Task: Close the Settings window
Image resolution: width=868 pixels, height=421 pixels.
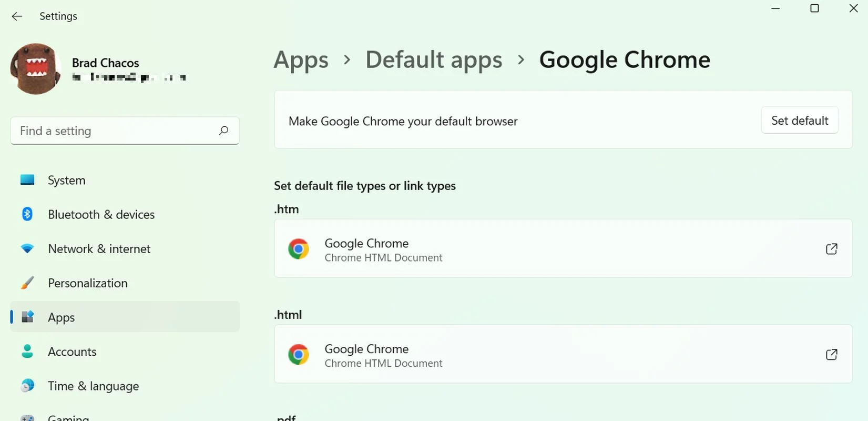Action: coord(854,8)
